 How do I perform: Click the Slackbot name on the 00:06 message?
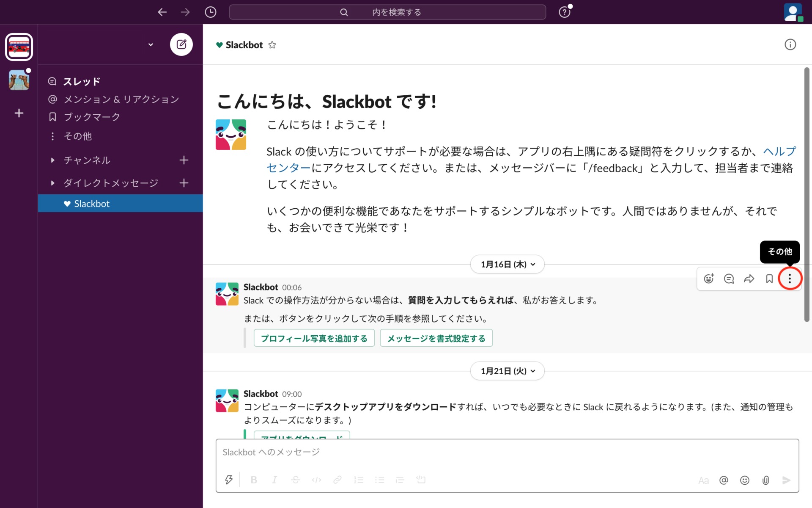(261, 287)
